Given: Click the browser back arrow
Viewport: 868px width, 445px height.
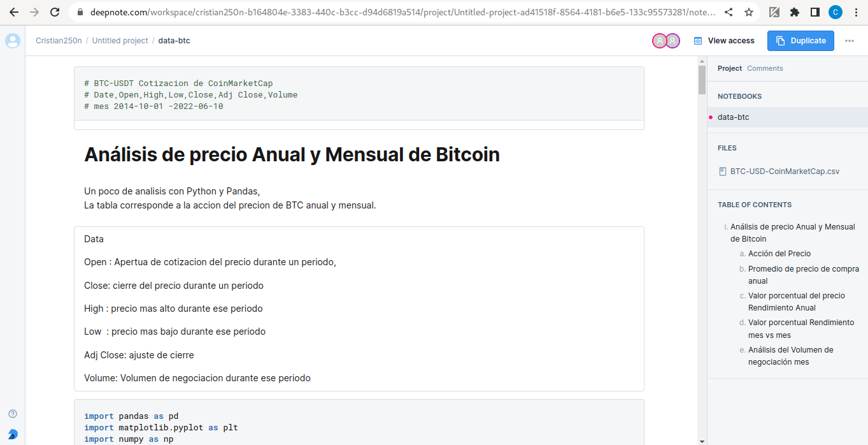Looking at the screenshot, I should point(13,12).
